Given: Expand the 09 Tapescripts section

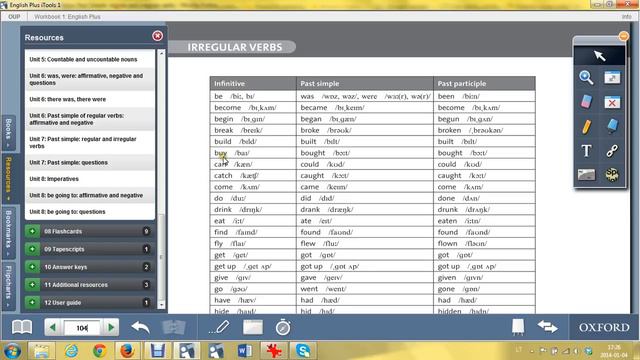Looking at the screenshot, I should [89, 249].
